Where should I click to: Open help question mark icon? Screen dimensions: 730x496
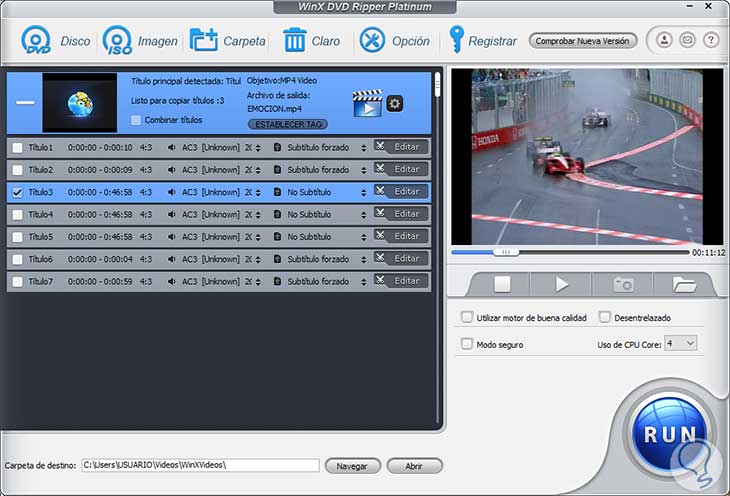[x=710, y=40]
